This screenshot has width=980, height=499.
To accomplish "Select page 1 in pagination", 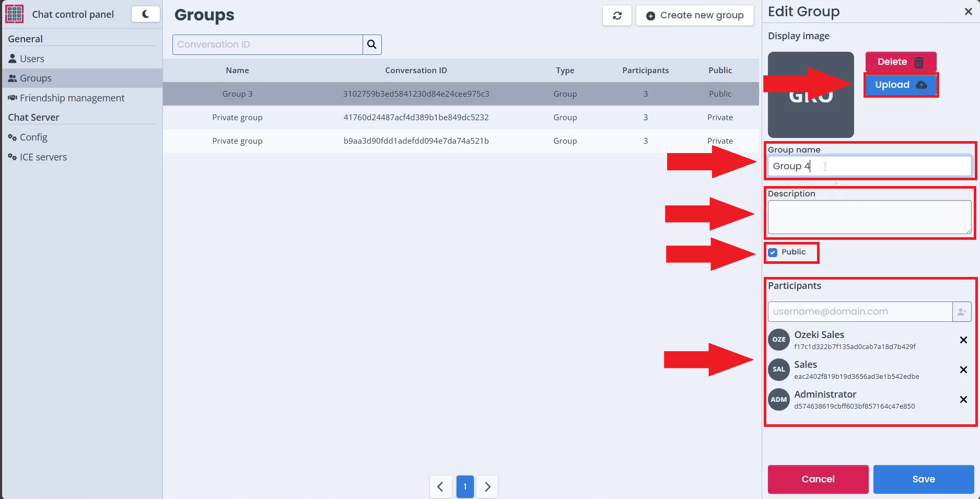I will (464, 486).
